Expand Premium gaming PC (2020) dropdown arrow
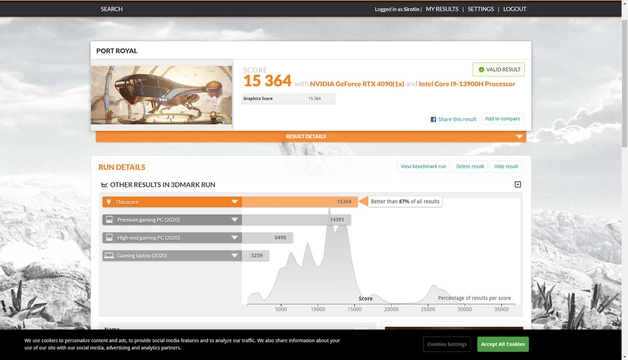This screenshot has height=360, width=628. click(x=235, y=219)
